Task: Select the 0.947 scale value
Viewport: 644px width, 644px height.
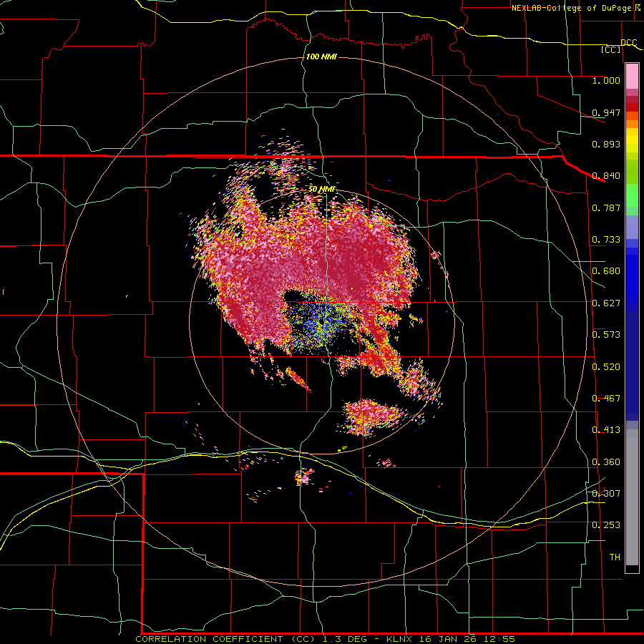Action: (x=606, y=112)
